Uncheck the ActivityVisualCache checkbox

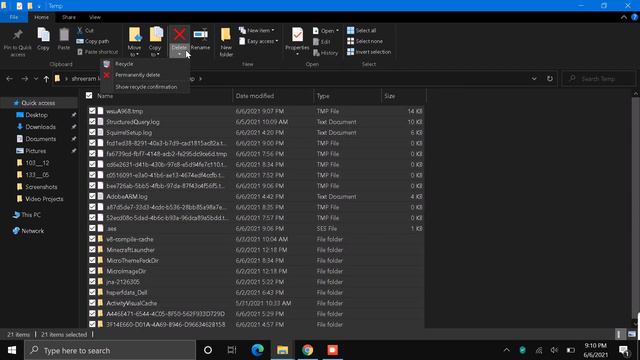[x=92, y=303]
